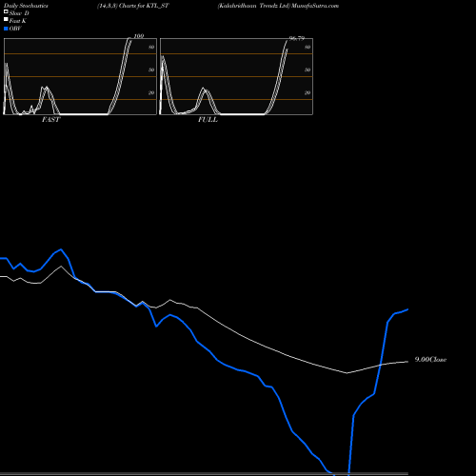Select the 'Daily Stochastics' title text
The image size is (476, 476).
tap(26, 6)
